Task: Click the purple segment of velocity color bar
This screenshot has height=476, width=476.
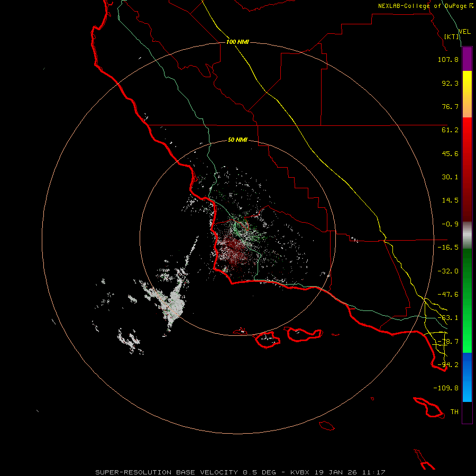Action: point(467,59)
